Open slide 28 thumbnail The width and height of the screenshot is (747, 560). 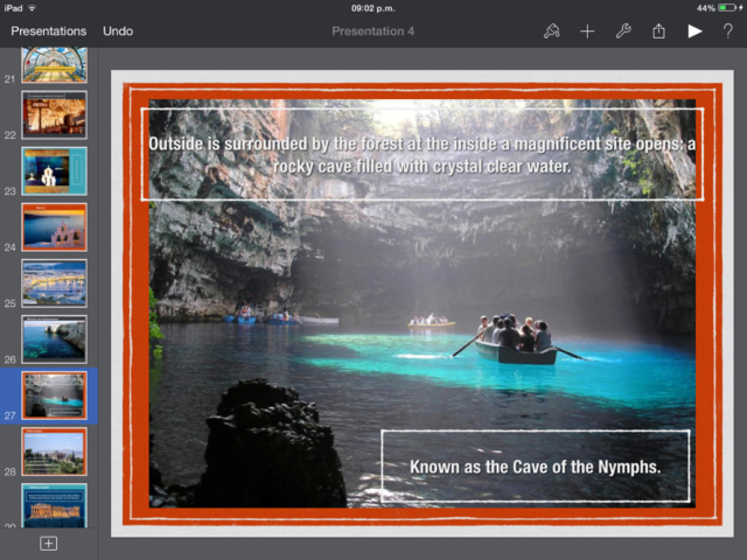tap(54, 452)
